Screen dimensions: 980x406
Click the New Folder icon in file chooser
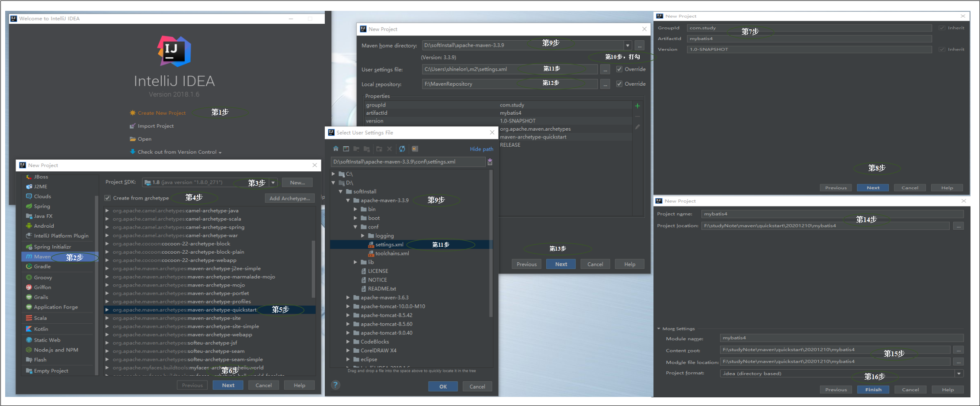(379, 149)
